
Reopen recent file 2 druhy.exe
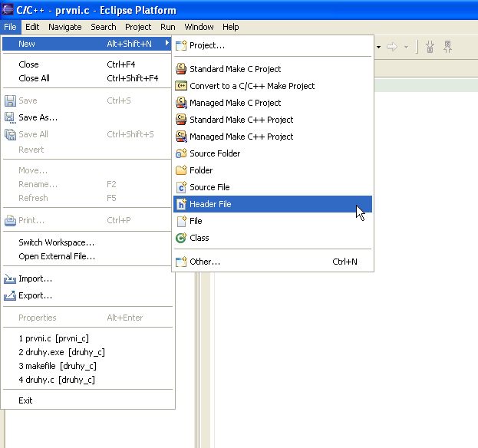tap(61, 352)
